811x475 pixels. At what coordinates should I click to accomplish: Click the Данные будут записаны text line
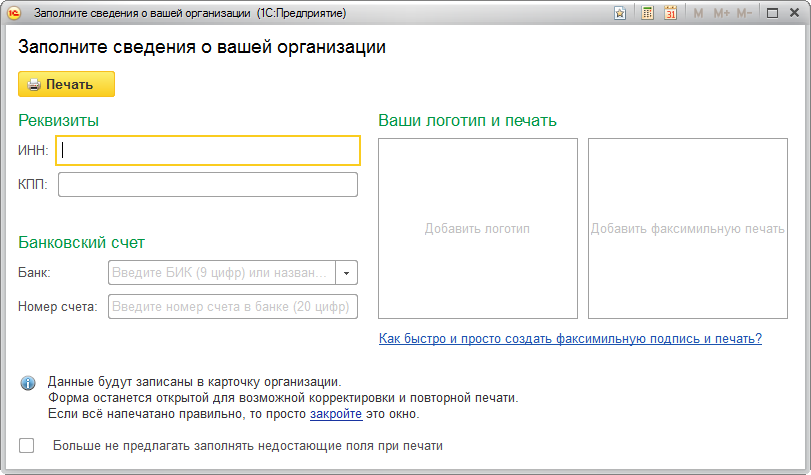pos(195,382)
